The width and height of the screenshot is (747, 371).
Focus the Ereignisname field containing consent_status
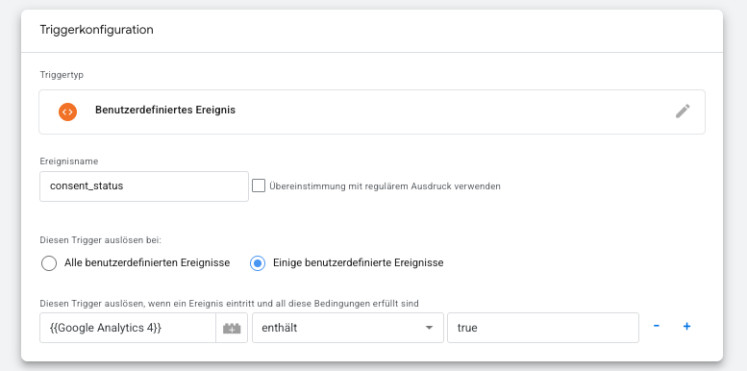click(144, 186)
